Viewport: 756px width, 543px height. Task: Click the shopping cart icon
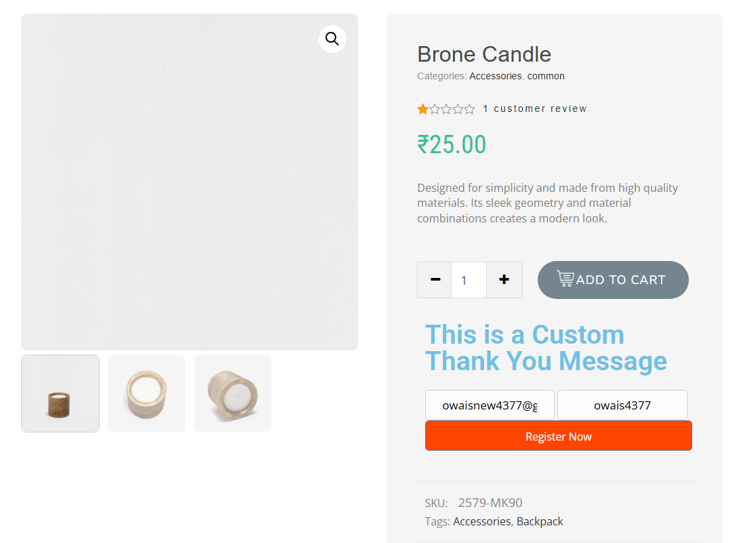565,279
